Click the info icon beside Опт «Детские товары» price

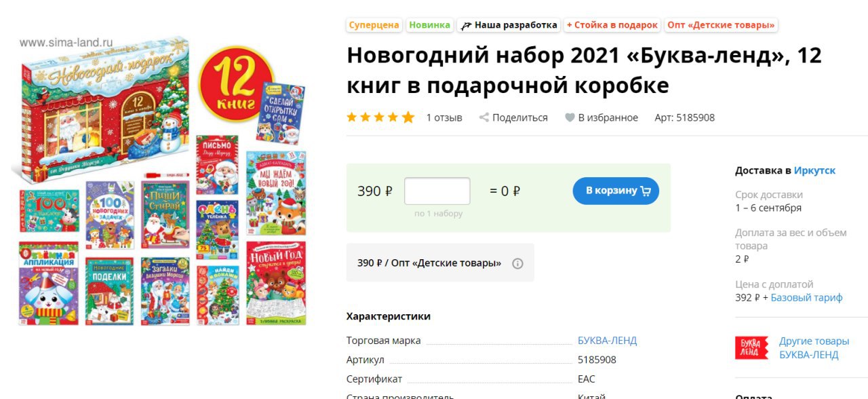(517, 263)
